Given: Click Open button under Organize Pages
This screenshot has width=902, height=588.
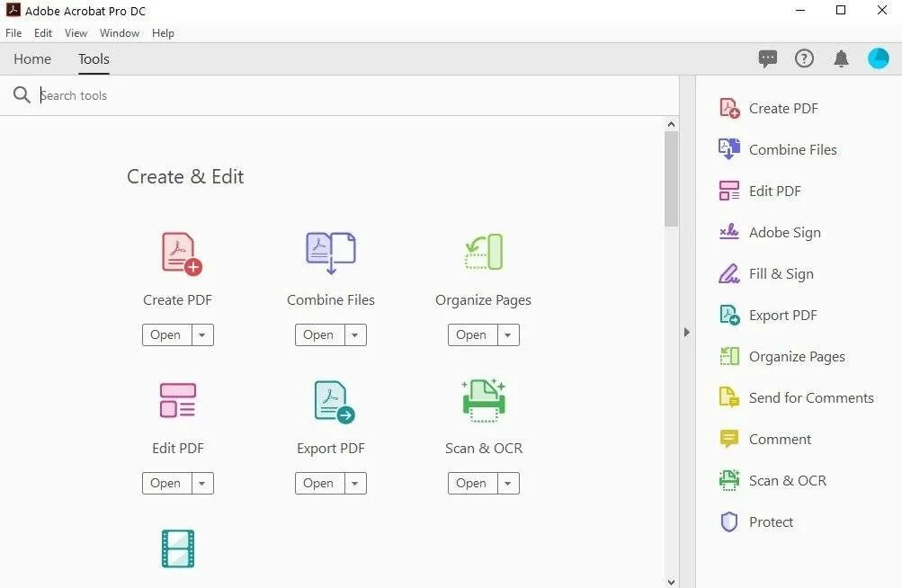Looking at the screenshot, I should point(473,334).
